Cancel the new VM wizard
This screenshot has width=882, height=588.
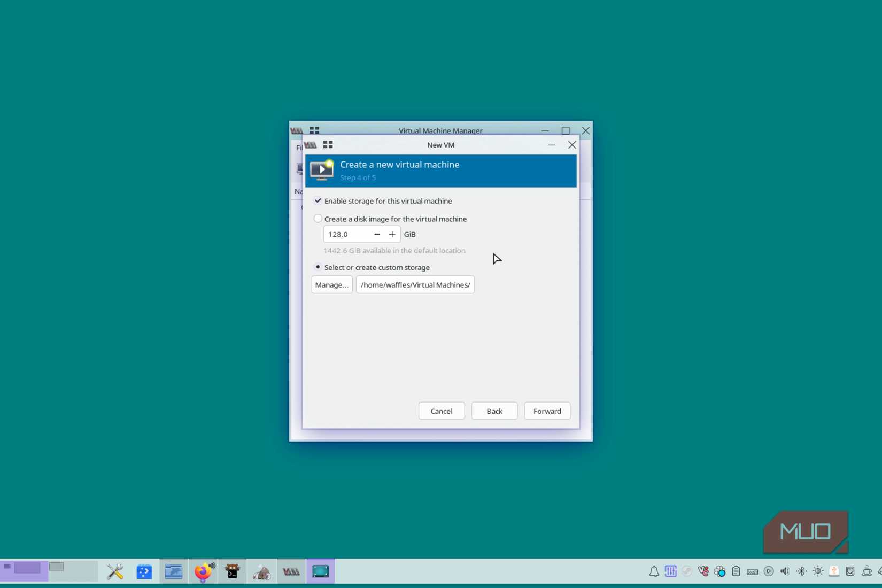442,411
